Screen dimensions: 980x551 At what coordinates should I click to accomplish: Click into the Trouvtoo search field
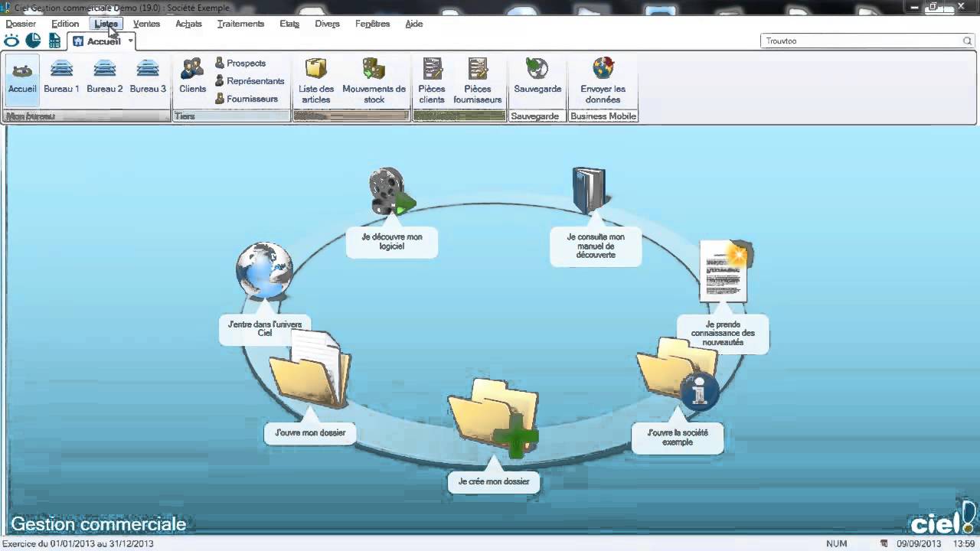[861, 41]
